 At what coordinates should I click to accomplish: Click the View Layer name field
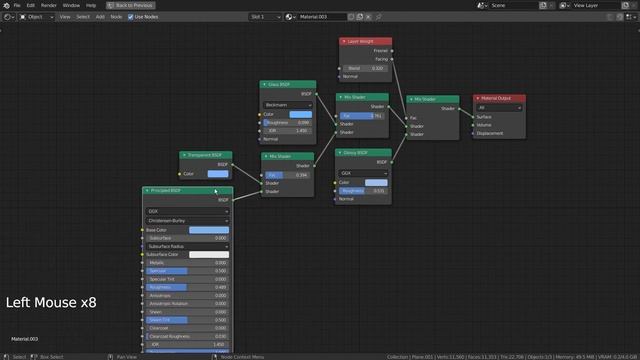tap(596, 5)
